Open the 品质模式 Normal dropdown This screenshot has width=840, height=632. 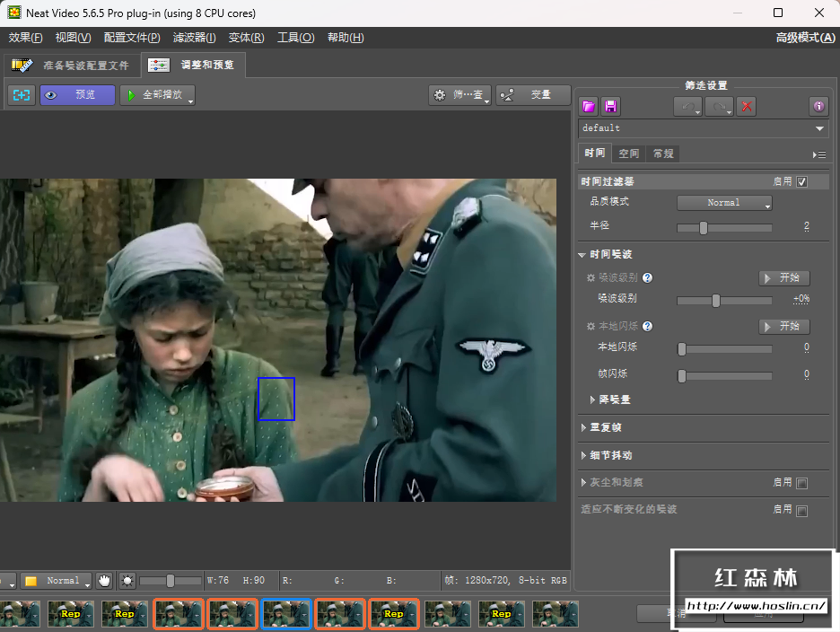coord(724,203)
